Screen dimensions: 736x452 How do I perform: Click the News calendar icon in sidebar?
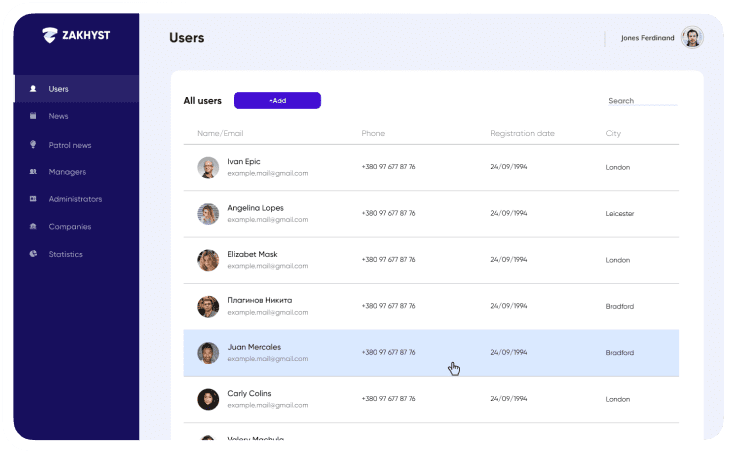pyautogui.click(x=33, y=116)
